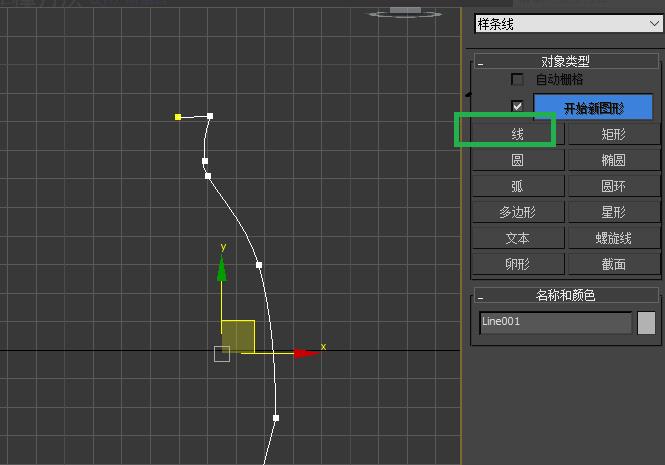Screen dimensions: 665x465
Task: Click the Line001 object name field
Action: tap(555, 322)
